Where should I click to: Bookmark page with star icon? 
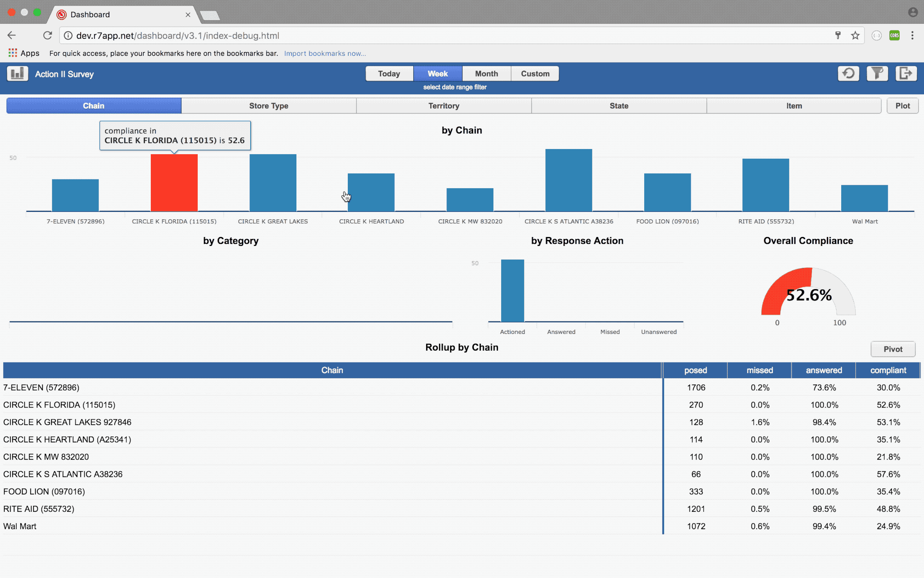[855, 36]
